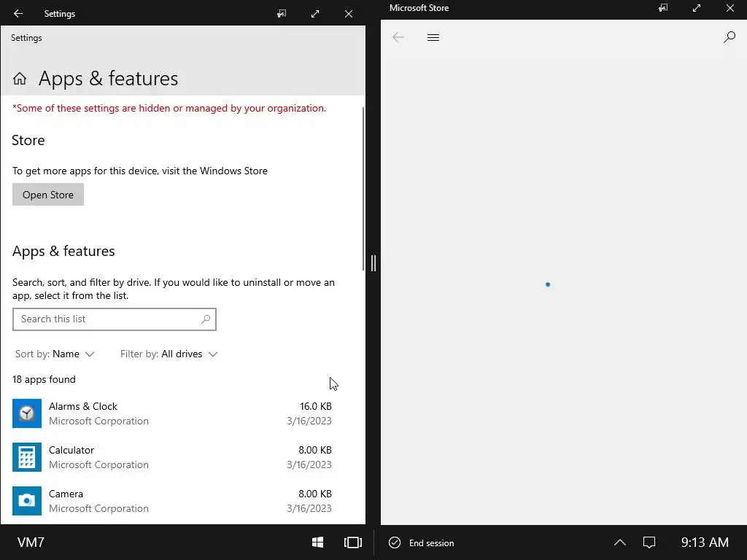Image resolution: width=747 pixels, height=560 pixels.
Task: Click the Search this list field
Action: [115, 319]
